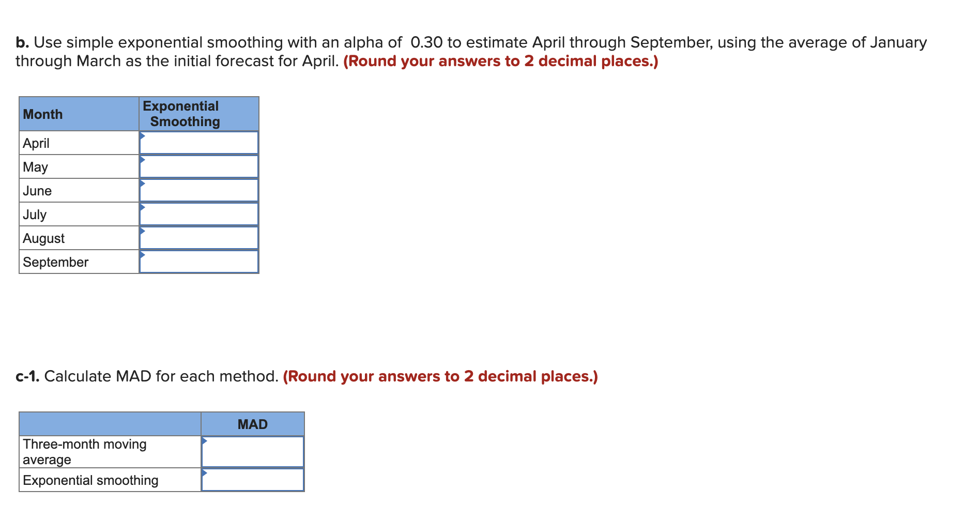Click the May exponential smoothing input field
980x520 pixels.
(x=199, y=165)
